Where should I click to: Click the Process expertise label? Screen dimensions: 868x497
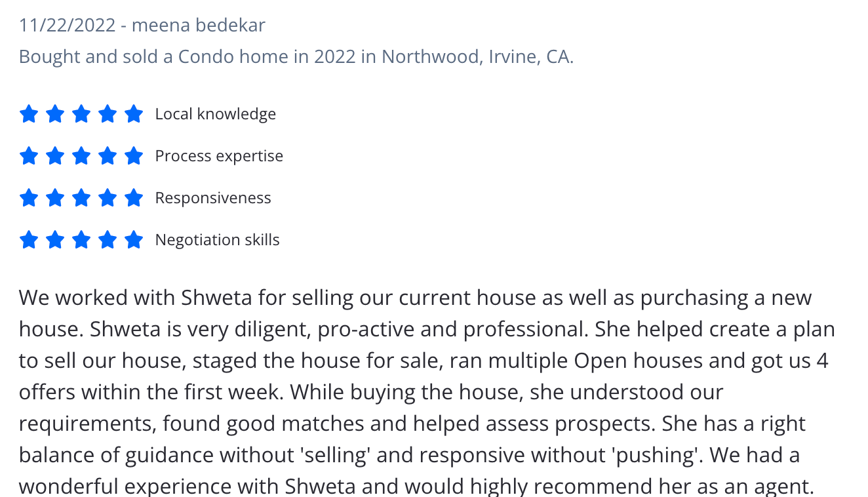click(x=219, y=156)
